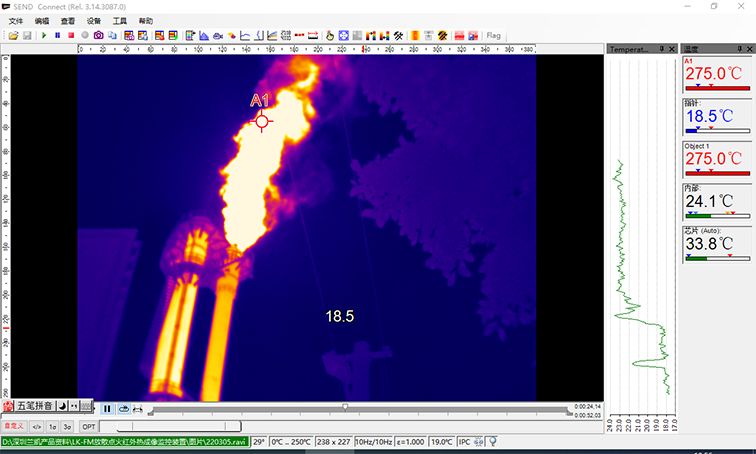Toggle the 1σ button

pyautogui.click(x=52, y=426)
